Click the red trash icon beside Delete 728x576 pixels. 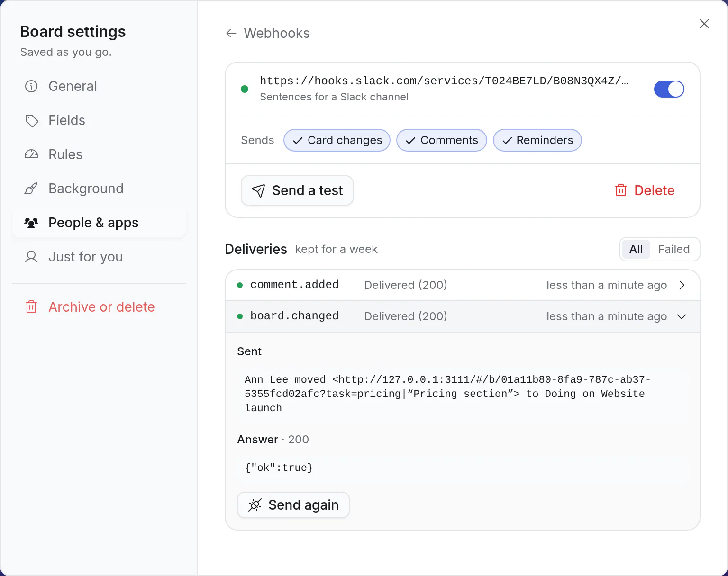[621, 190]
